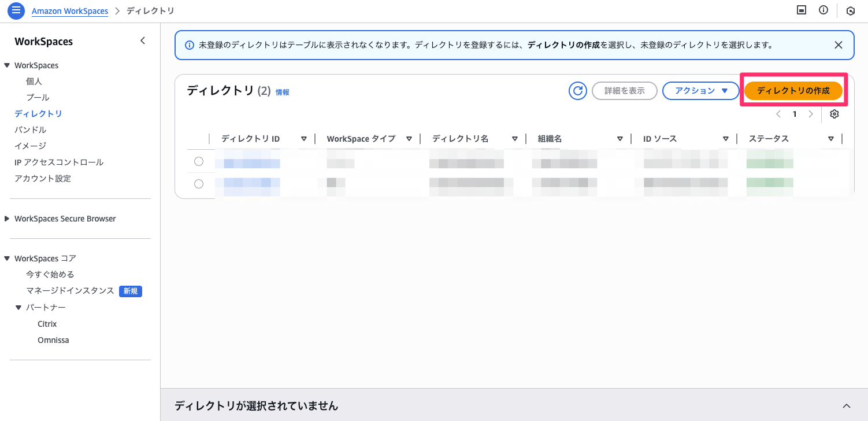Open the ステータス column filter dropdown
Viewport: 868px width, 421px height.
[x=831, y=138]
